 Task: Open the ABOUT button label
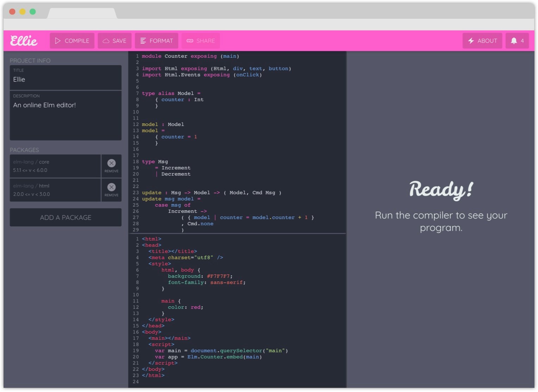point(487,41)
